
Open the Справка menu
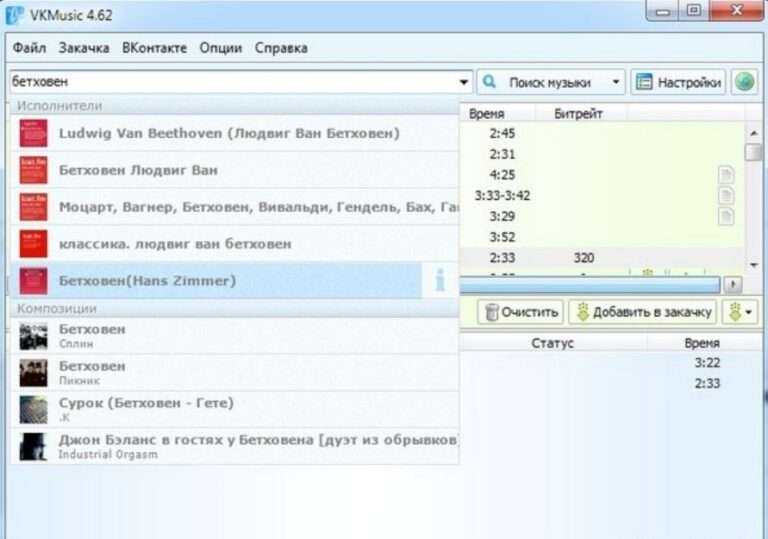(x=281, y=48)
